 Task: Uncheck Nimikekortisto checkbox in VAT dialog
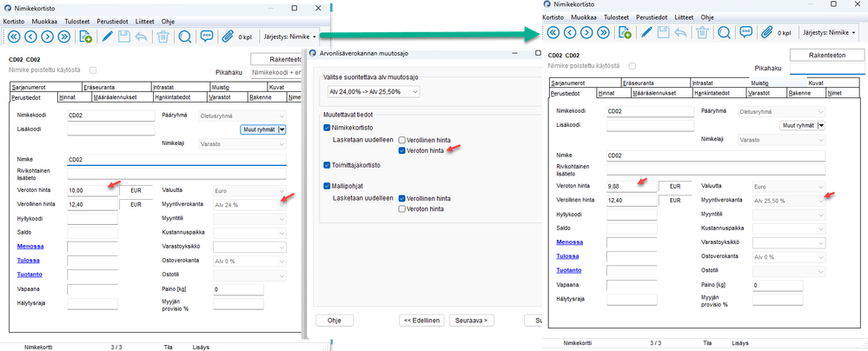click(328, 128)
